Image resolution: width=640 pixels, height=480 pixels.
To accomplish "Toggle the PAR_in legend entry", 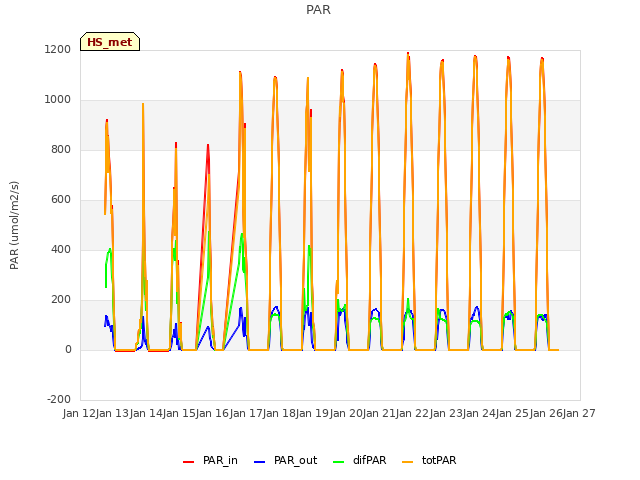I will click(x=210, y=460).
